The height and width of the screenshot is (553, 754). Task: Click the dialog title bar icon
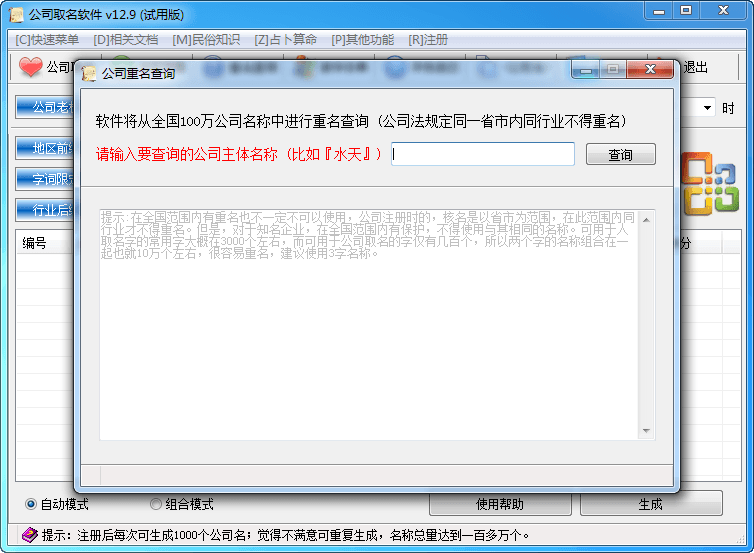[x=90, y=73]
